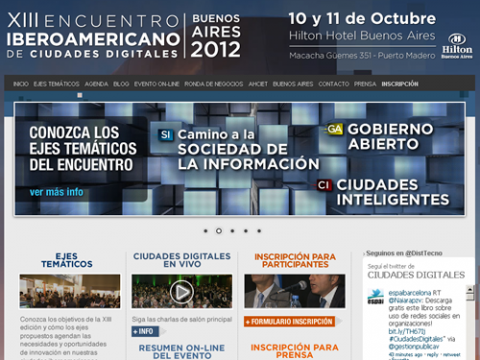
Task: Open the @Naiarapzv mention link
Action: tap(406, 301)
